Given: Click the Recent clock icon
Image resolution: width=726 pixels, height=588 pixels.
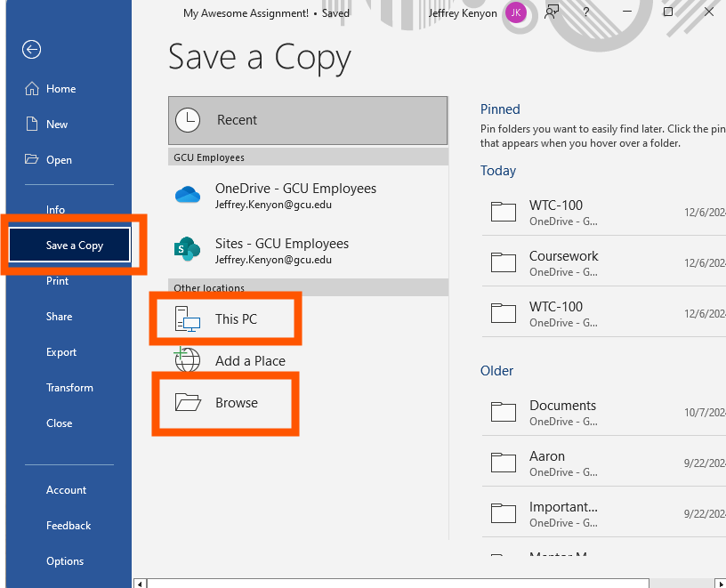Looking at the screenshot, I should click(188, 120).
